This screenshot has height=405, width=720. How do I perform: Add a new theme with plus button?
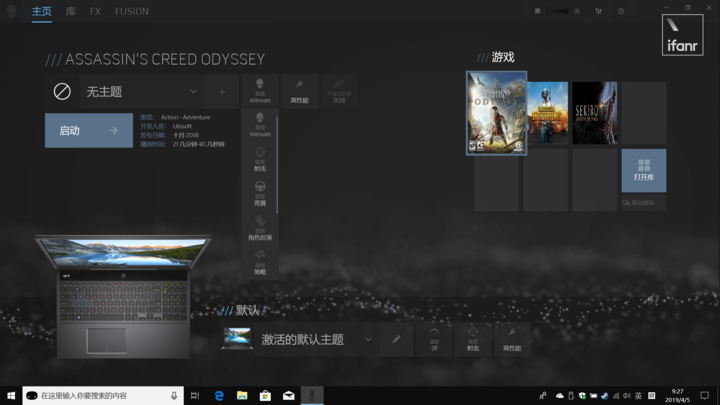point(222,91)
